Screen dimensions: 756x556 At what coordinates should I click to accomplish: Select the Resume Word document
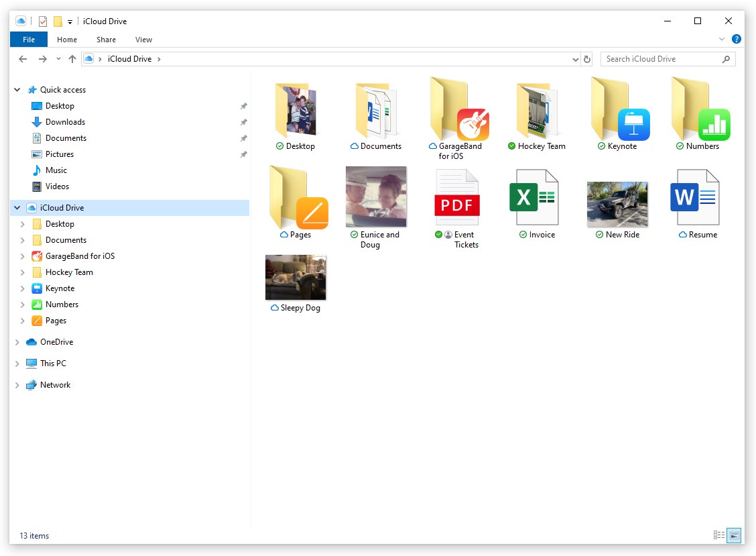(695, 197)
